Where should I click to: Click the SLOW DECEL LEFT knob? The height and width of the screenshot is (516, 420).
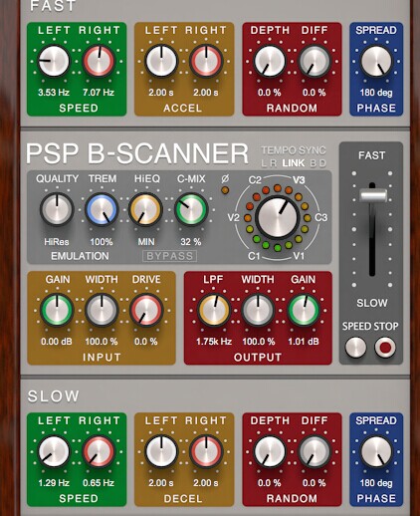[161, 452]
